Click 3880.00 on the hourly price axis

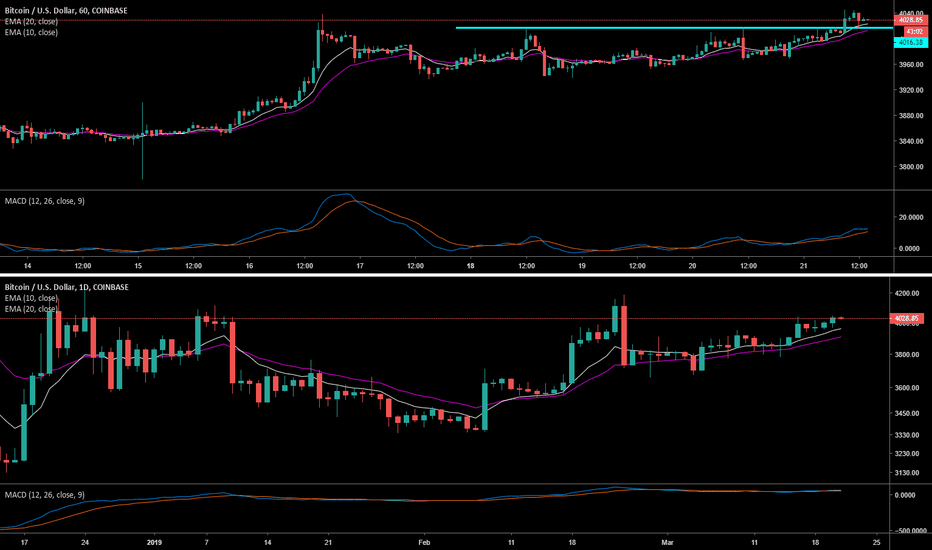pos(911,116)
